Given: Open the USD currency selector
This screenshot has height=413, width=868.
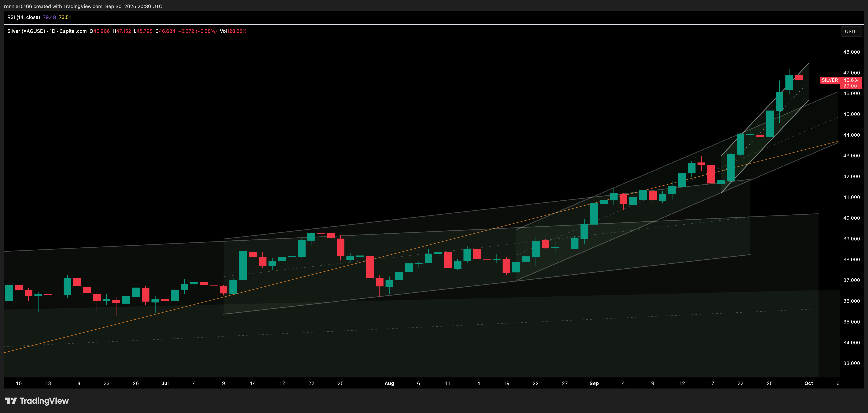Looking at the screenshot, I should coord(849,31).
